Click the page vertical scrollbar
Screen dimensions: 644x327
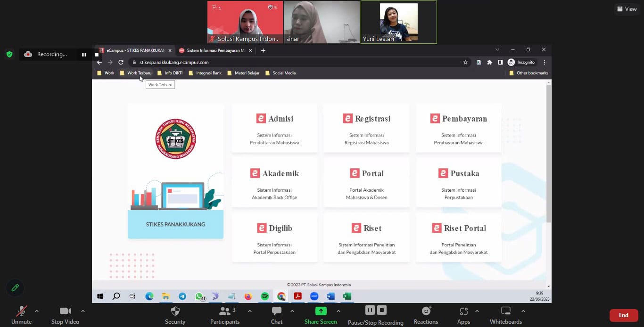[x=548, y=154]
